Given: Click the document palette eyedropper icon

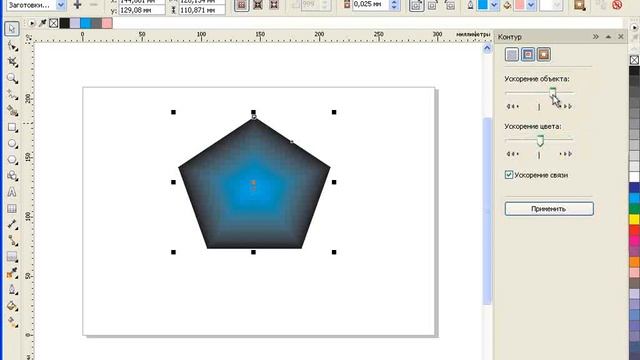Looking at the screenshot, I should (42, 23).
